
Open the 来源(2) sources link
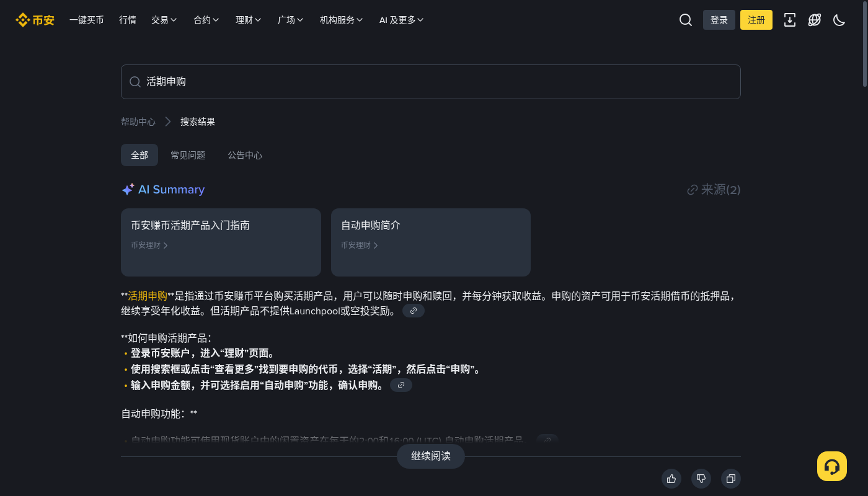pos(714,190)
